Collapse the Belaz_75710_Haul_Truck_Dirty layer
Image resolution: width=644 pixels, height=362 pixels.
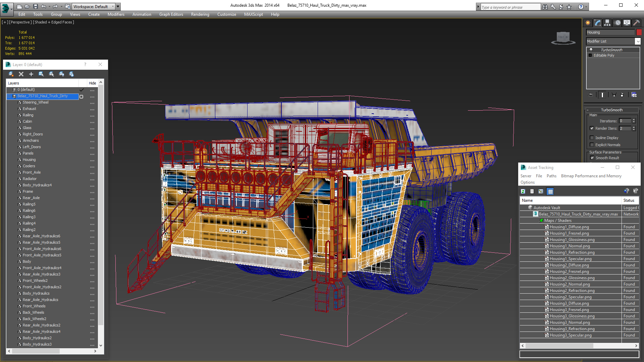[9, 96]
